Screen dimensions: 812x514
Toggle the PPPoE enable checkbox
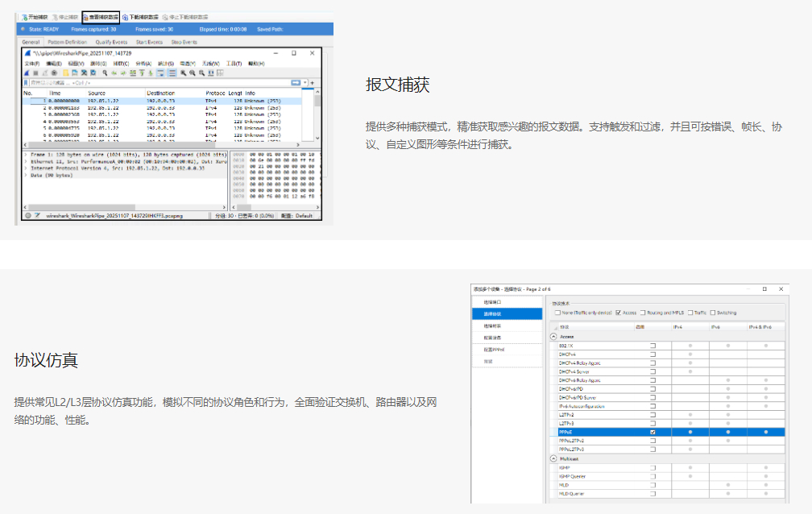(652, 432)
